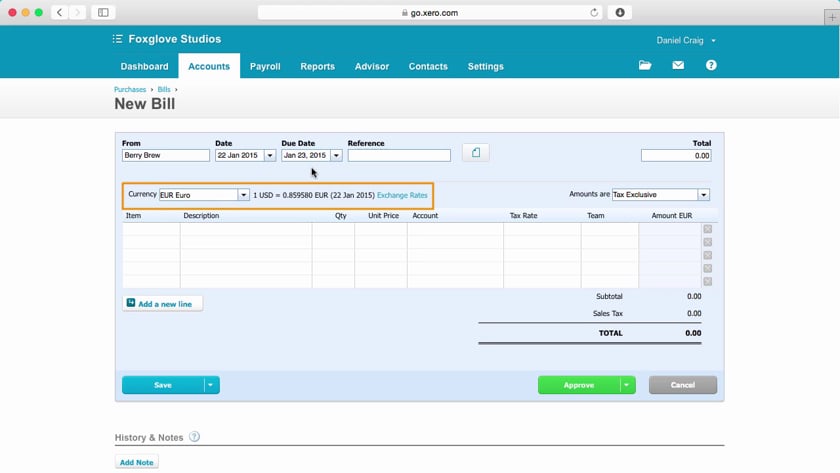Click the Date field 22 Jan 2015
This screenshot has width=840, height=473.
239,155
